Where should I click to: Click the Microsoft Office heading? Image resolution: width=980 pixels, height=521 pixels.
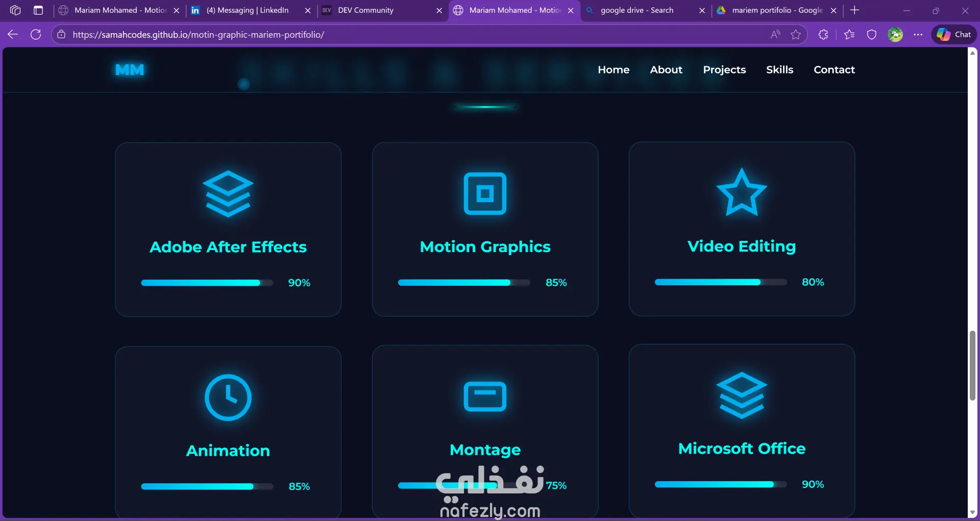pos(742,449)
